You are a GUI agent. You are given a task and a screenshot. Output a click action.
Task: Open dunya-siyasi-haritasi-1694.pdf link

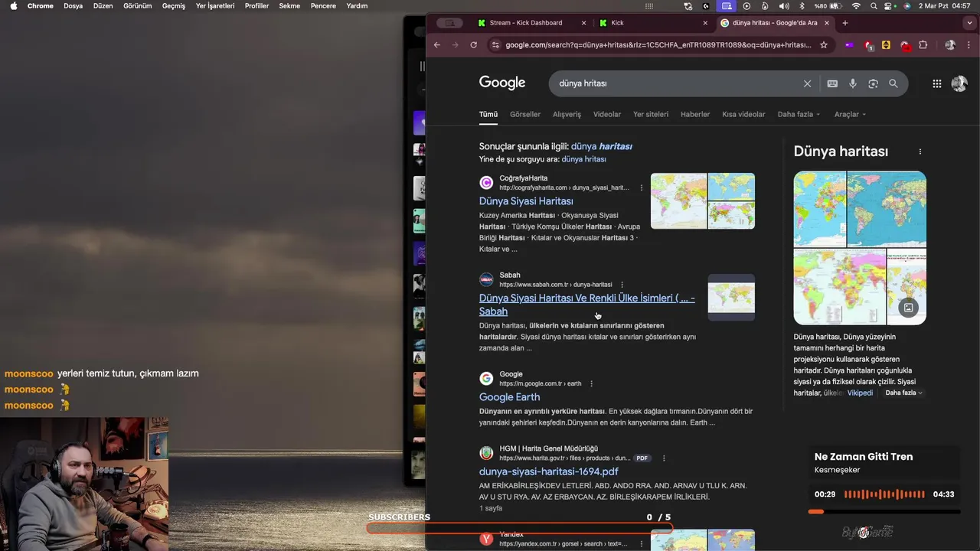[x=549, y=471]
